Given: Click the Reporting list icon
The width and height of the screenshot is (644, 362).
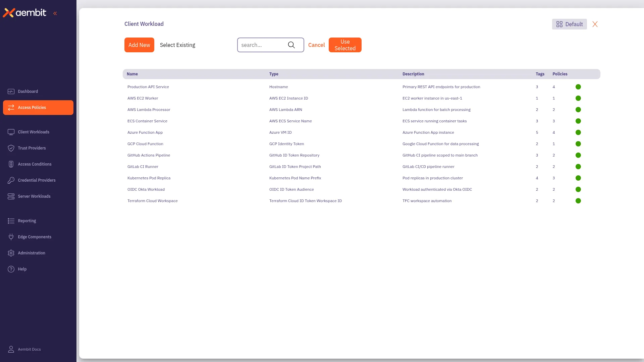Looking at the screenshot, I should 11,221.
